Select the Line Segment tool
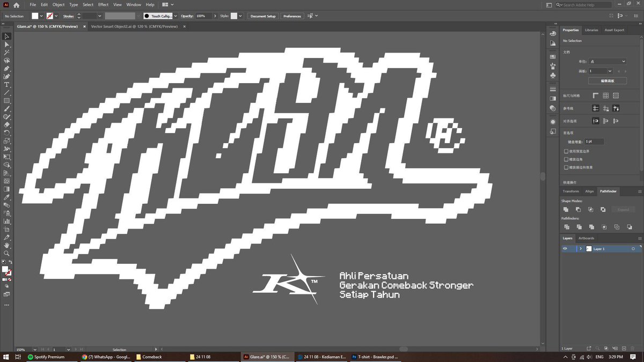Viewport: 644px width, 362px height. click(x=7, y=93)
